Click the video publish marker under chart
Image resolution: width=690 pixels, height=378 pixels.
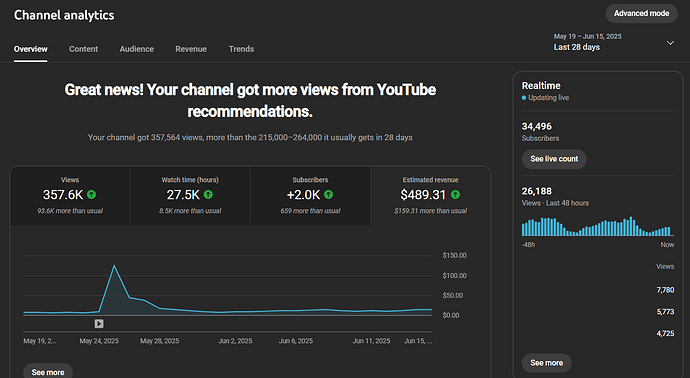(99, 323)
